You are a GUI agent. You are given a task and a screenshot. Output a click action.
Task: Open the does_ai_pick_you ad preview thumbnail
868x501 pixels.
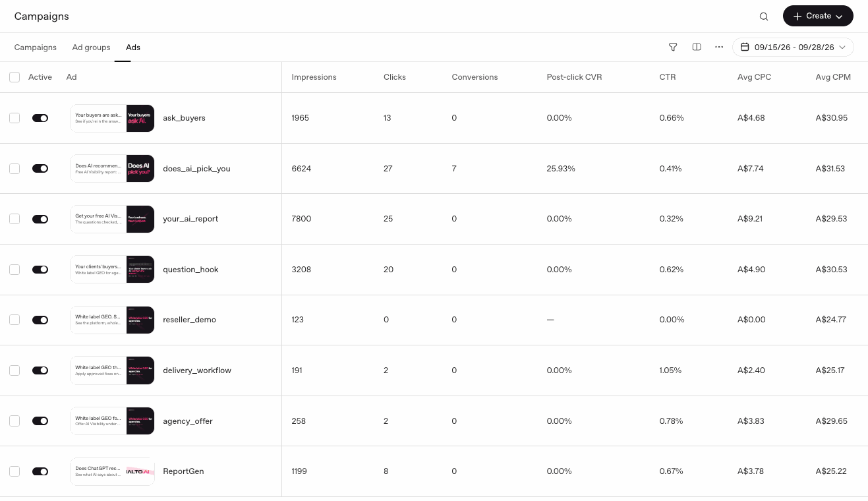tap(112, 169)
